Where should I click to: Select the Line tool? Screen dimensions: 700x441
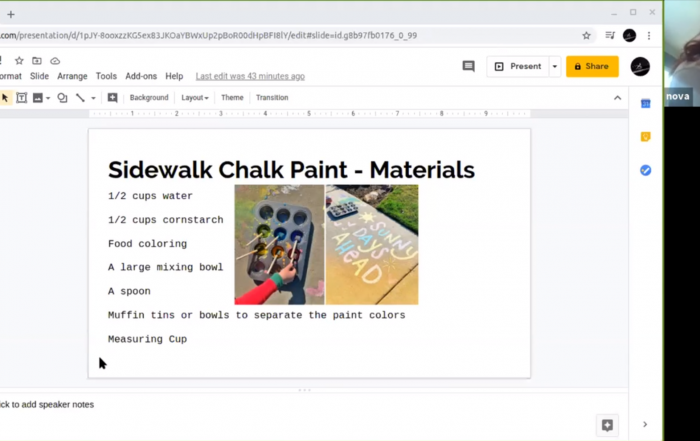80,98
